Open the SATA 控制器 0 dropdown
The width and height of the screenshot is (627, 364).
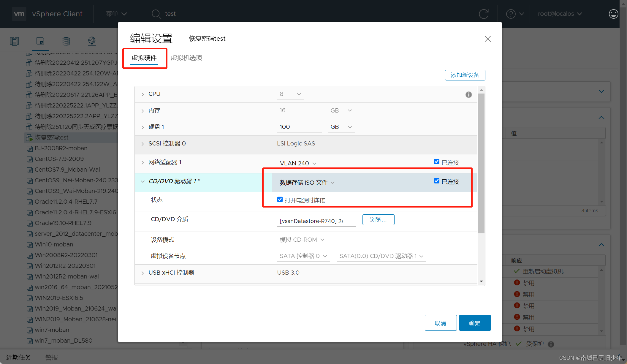coord(303,256)
